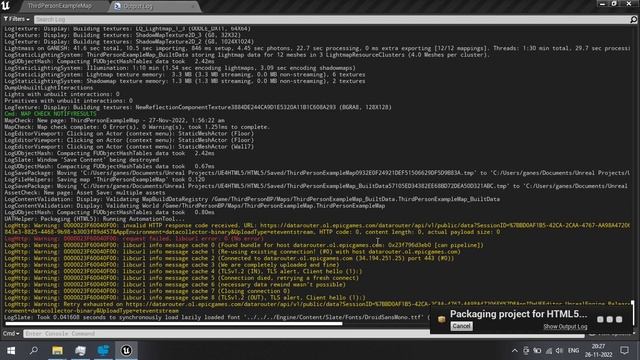Click the 'AssetCheck: New page: Asset Save' line
This screenshot has height=360, width=640.
click(x=84, y=193)
